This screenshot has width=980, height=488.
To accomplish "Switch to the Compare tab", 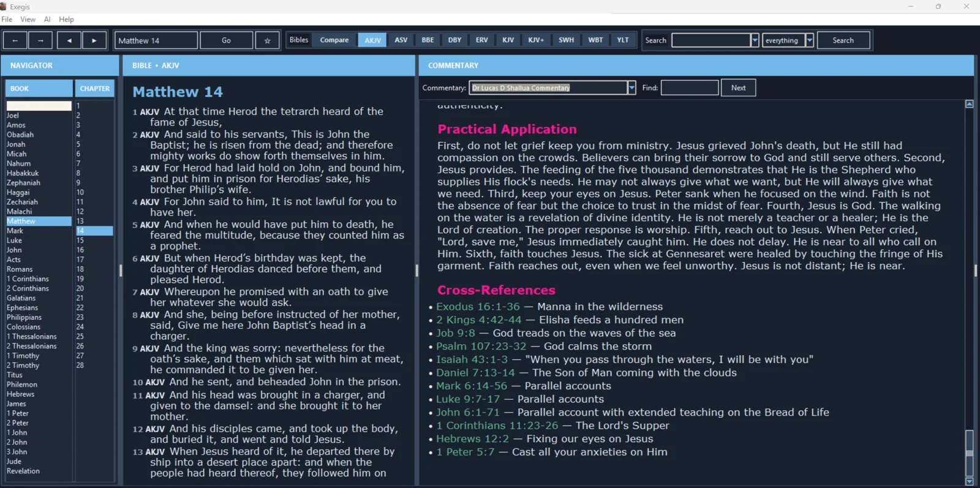I will [x=334, y=40].
